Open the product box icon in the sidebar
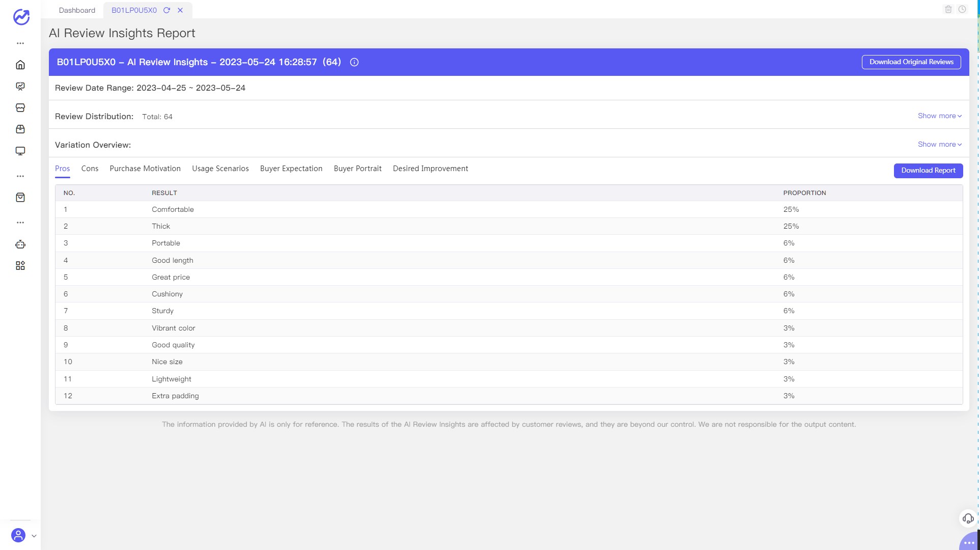This screenshot has height=550, width=980. pos(20,129)
